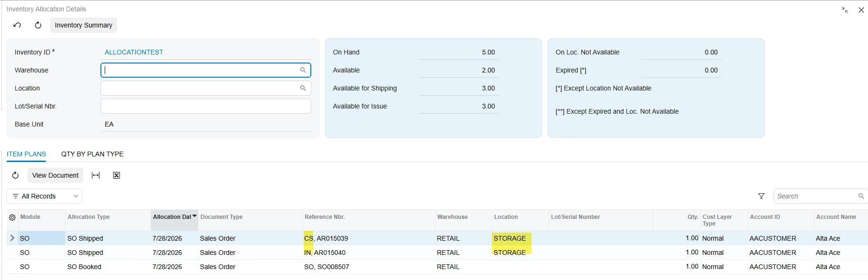Switch to the QTY BY PLAN TYPE tab

click(x=92, y=154)
